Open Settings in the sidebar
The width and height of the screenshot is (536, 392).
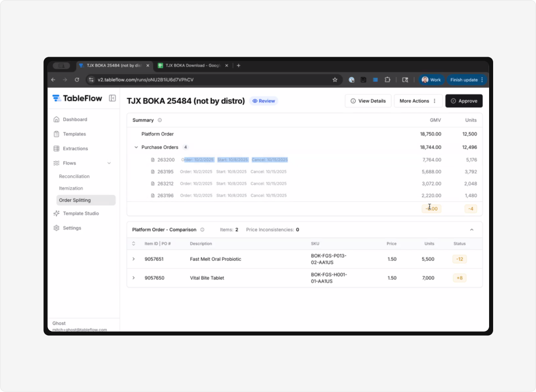point(72,228)
